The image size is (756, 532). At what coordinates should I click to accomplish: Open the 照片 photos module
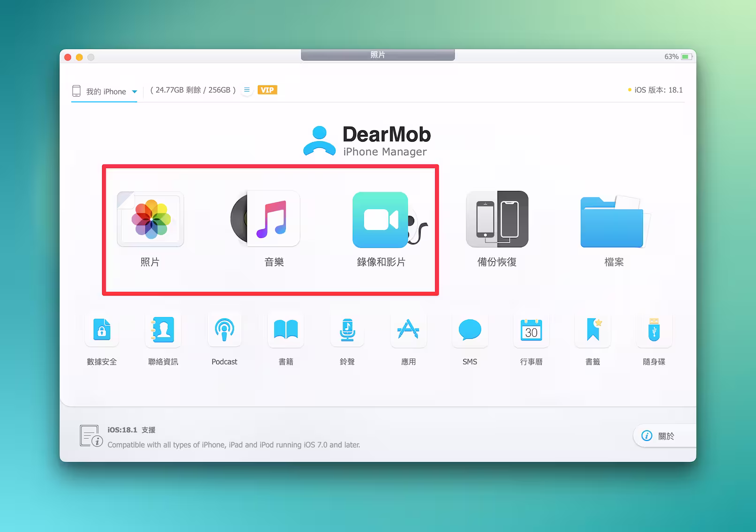pyautogui.click(x=150, y=219)
